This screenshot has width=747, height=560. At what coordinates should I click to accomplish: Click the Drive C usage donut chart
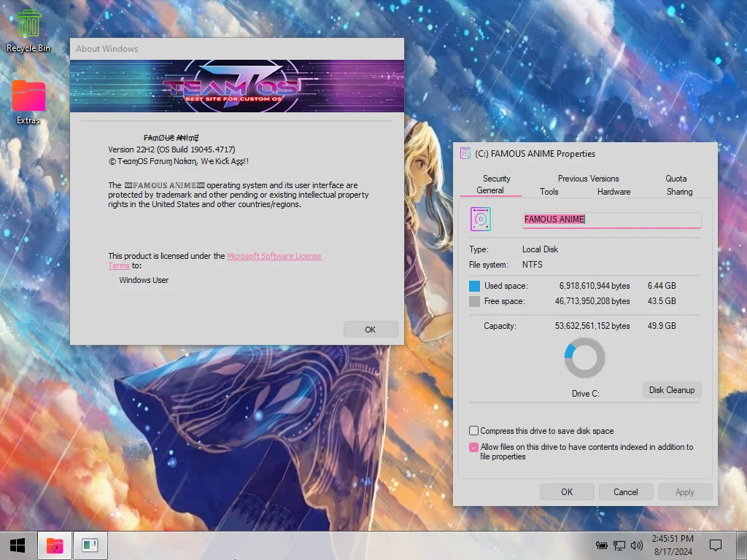tap(584, 358)
